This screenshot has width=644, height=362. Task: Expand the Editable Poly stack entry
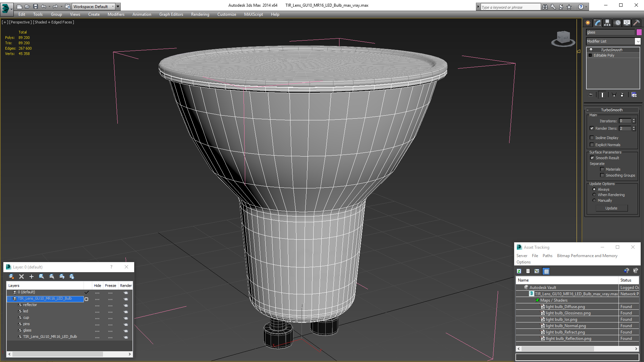point(590,55)
